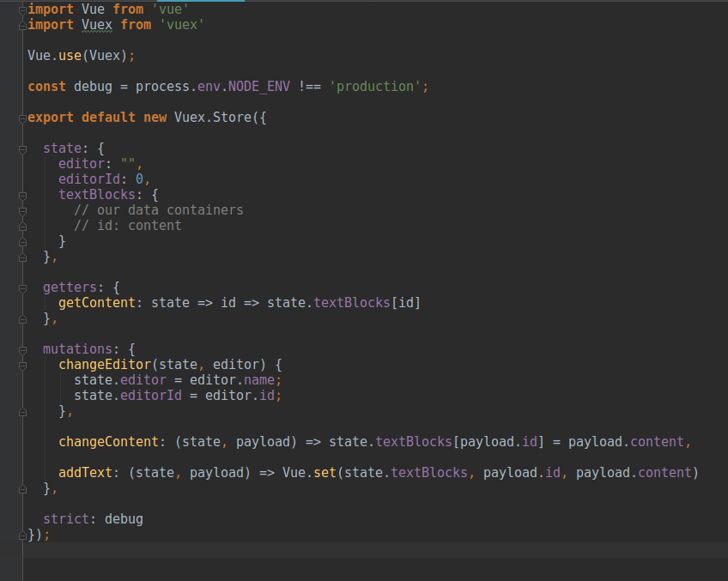Screen dimensions: 728x581
Task: Click "Store" in Vuex.Store({
Action: 232,118
